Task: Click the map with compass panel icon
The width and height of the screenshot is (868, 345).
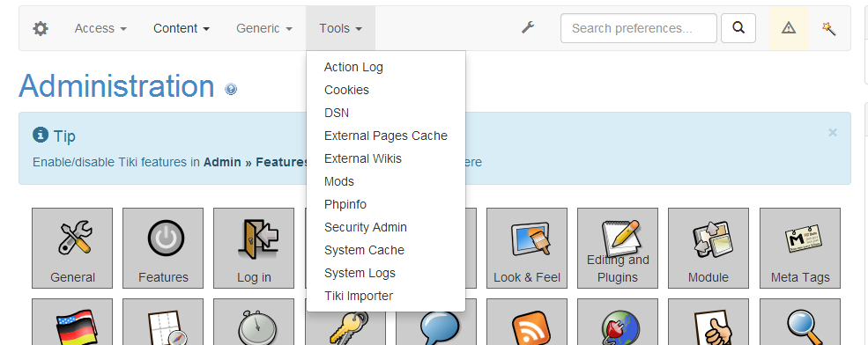Action: 163,322
